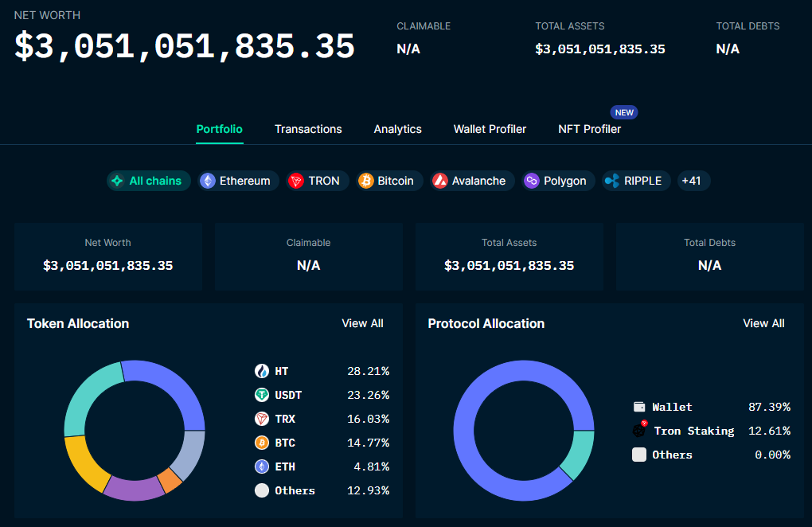Filter by Ethereum chain
The width and height of the screenshot is (812, 527).
pyautogui.click(x=236, y=181)
